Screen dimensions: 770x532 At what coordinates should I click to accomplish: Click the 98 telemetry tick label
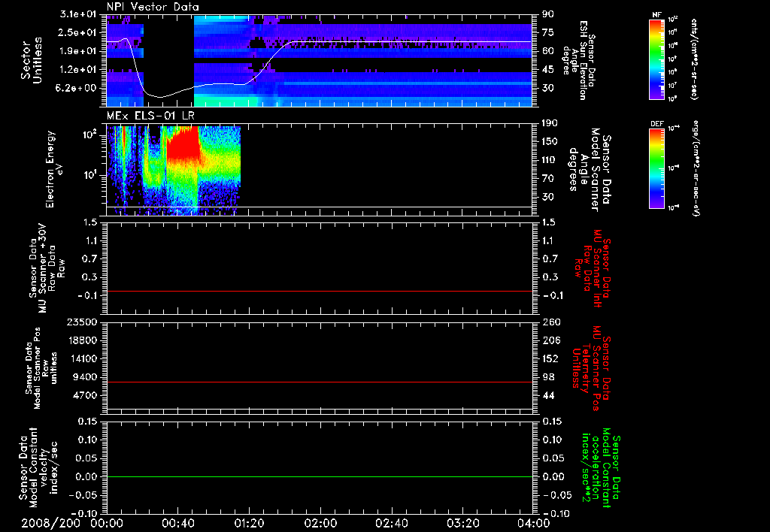[548, 377]
